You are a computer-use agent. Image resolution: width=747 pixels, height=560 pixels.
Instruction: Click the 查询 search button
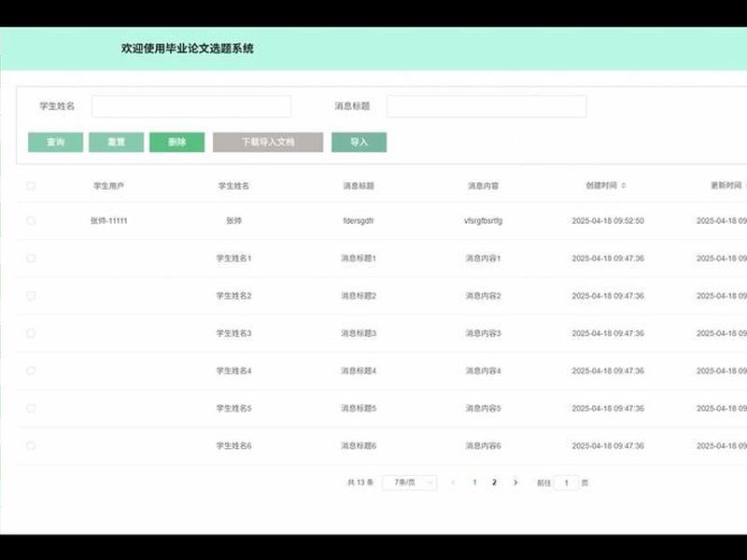(55, 142)
